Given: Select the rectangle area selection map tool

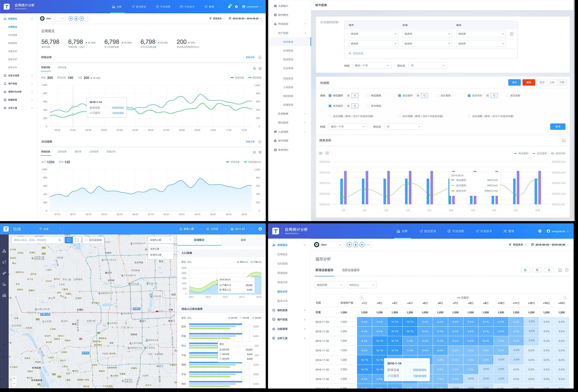Looking at the screenshot, I should click(x=77, y=240).
